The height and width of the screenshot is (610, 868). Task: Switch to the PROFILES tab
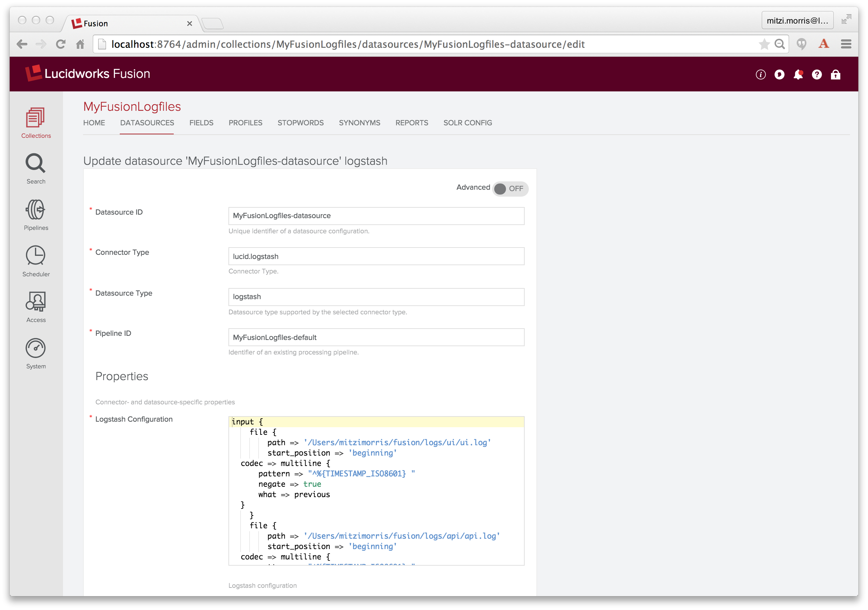click(x=245, y=123)
